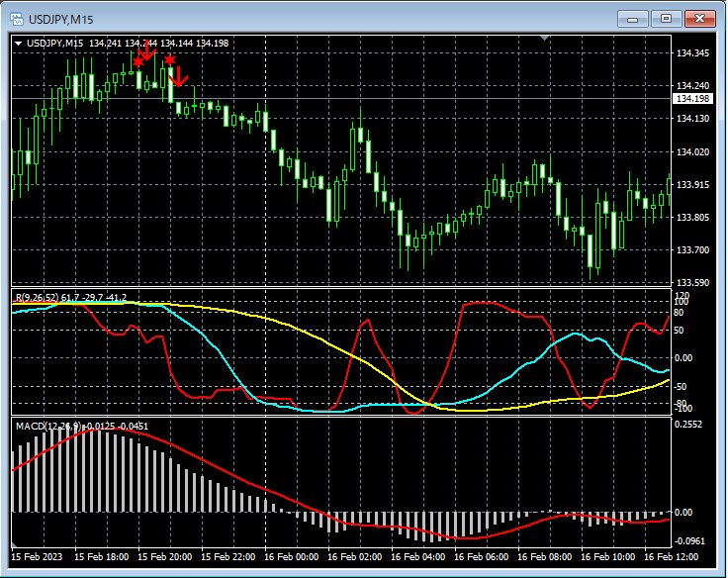The height and width of the screenshot is (578, 728).
Task: Click the 16 Feb 08:00 time axis label
Action: coord(546,557)
